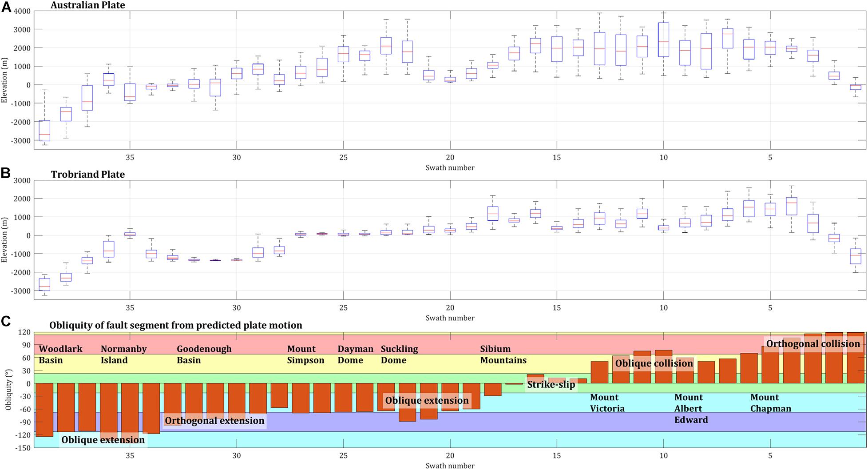Click "Oblique extension" label in the bottom cyan band

point(103,440)
